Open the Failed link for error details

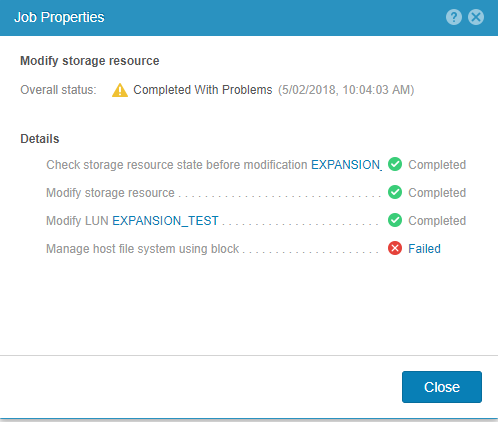[x=424, y=249]
